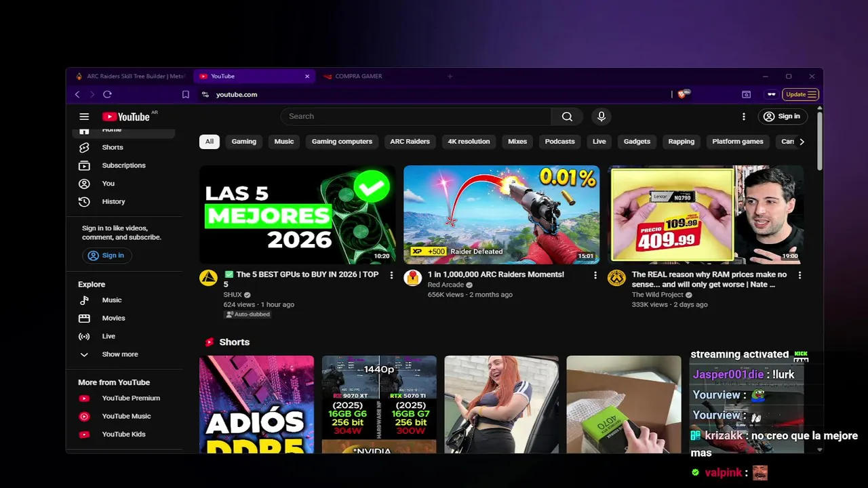Screen dimensions: 868x488
Task: Play Raider Defeated 0.01% thumbnail
Action: click(501, 214)
